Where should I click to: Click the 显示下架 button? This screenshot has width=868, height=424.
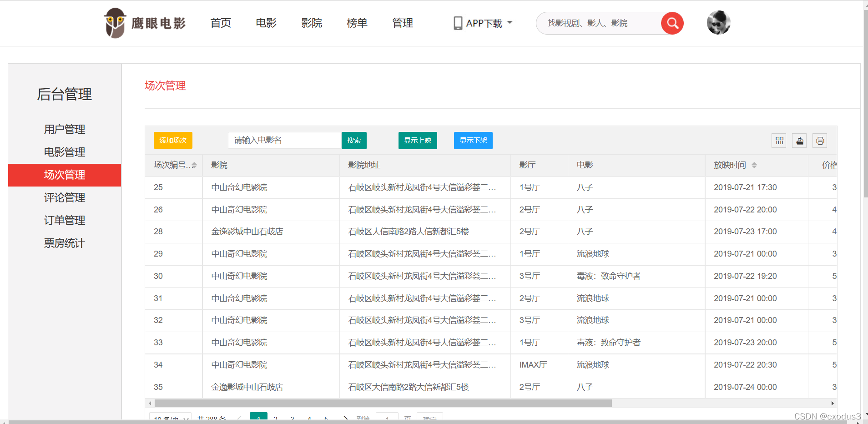(473, 141)
